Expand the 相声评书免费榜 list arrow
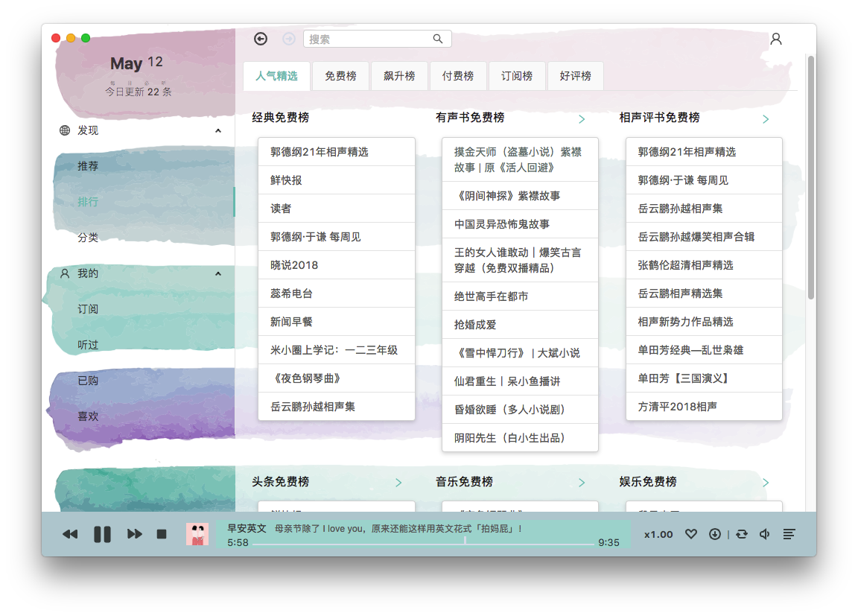This screenshot has width=858, height=616. click(766, 118)
